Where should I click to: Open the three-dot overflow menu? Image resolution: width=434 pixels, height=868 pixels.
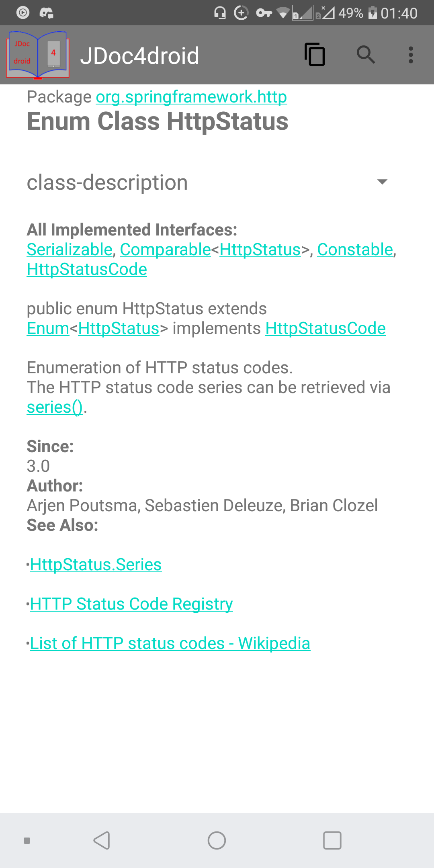click(411, 55)
